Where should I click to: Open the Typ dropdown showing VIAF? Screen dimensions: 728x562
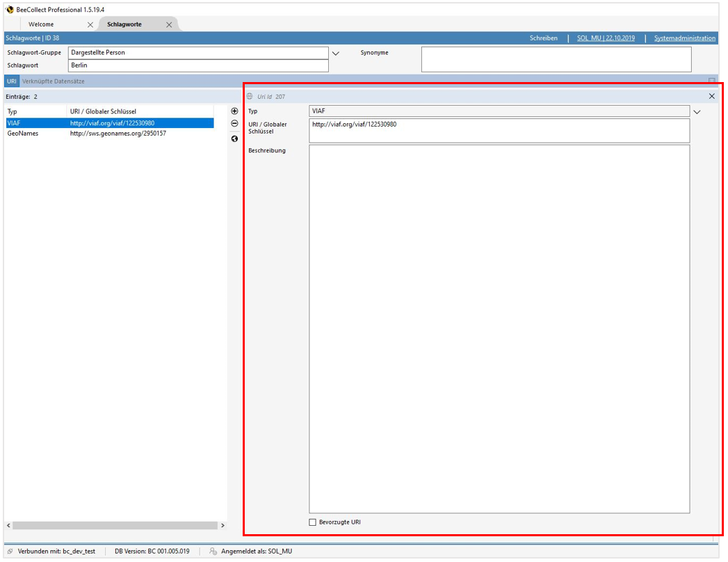point(697,111)
